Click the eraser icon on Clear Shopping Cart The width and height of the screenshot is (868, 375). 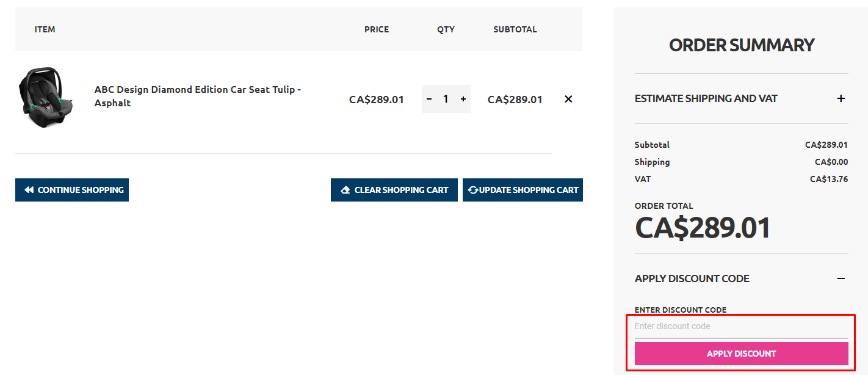click(345, 190)
